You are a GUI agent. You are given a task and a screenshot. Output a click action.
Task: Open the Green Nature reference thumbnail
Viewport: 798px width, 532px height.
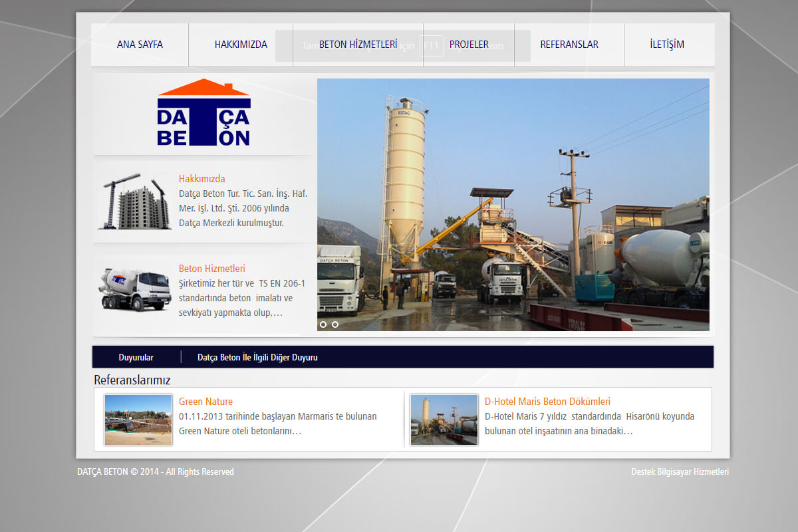[x=138, y=420]
